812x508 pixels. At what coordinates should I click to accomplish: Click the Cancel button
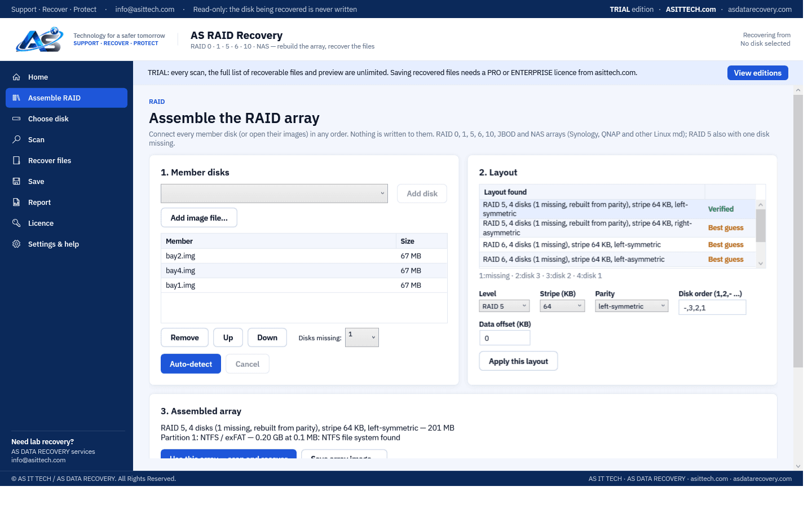click(248, 364)
